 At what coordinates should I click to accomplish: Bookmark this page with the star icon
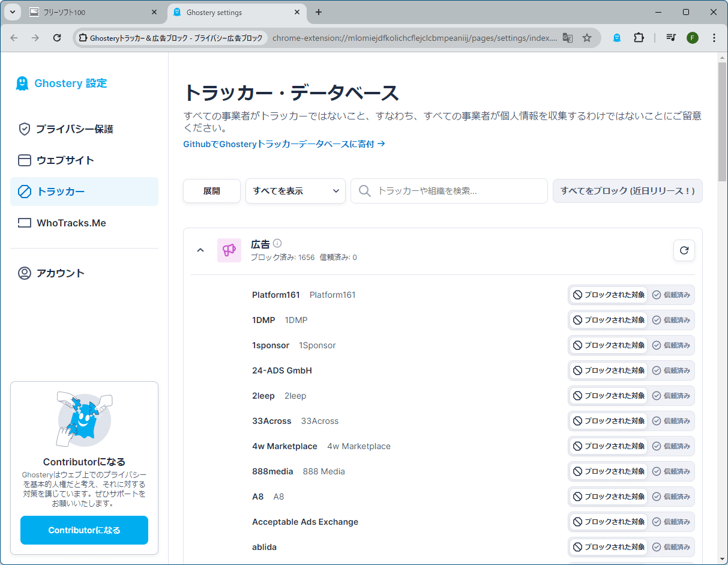pyautogui.click(x=587, y=38)
